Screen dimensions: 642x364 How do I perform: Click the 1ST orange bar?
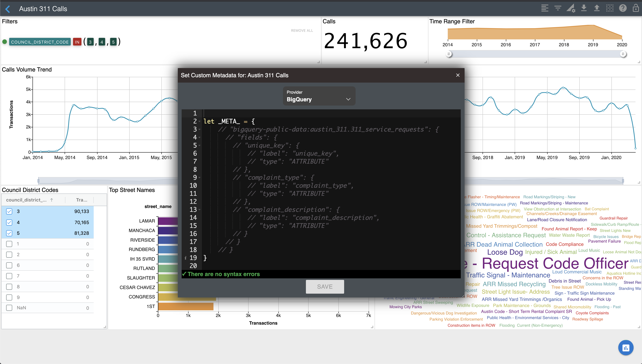(186, 306)
